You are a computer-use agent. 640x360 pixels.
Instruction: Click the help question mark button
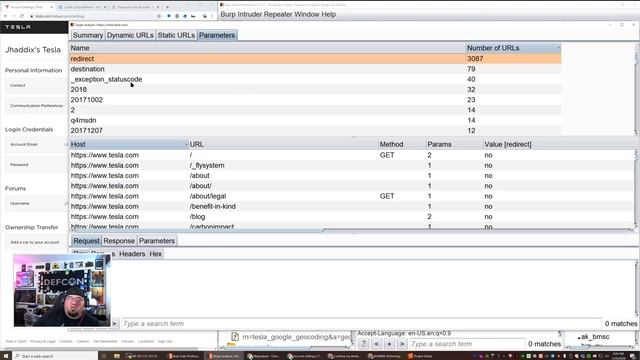point(363,344)
